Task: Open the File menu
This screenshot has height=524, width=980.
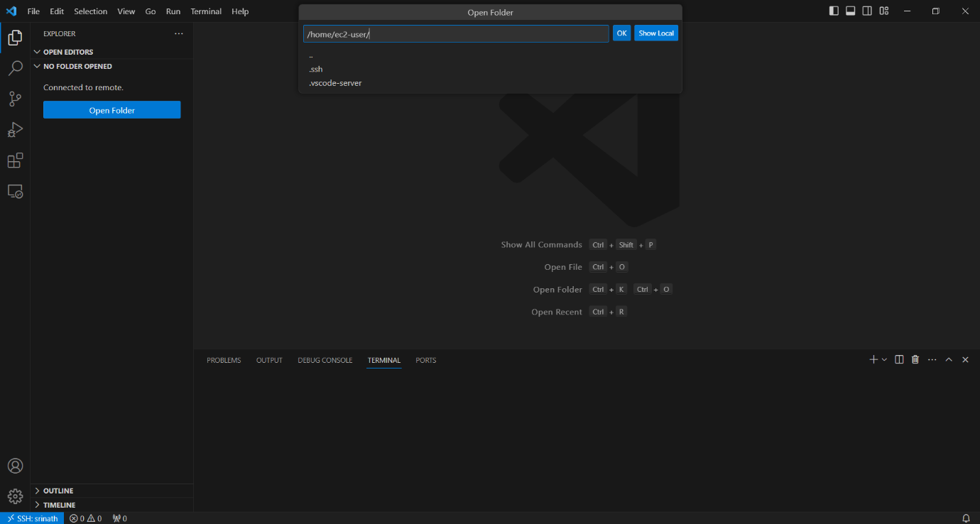Action: tap(33, 11)
